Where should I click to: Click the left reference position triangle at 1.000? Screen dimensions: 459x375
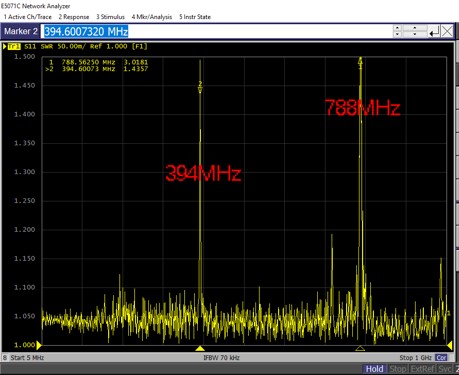39,345
